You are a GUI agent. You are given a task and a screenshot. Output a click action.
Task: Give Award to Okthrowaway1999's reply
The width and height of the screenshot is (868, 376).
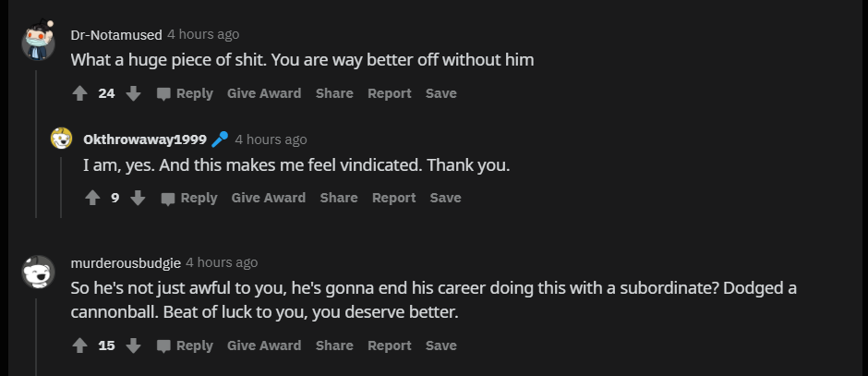269,198
